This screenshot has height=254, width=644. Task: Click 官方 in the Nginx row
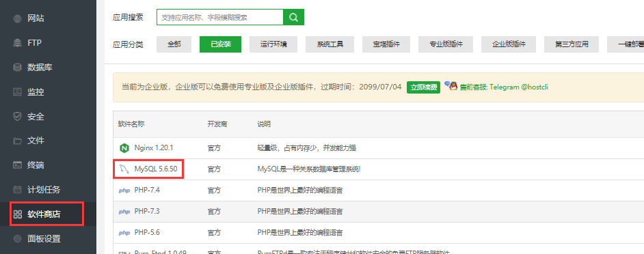tap(214, 148)
